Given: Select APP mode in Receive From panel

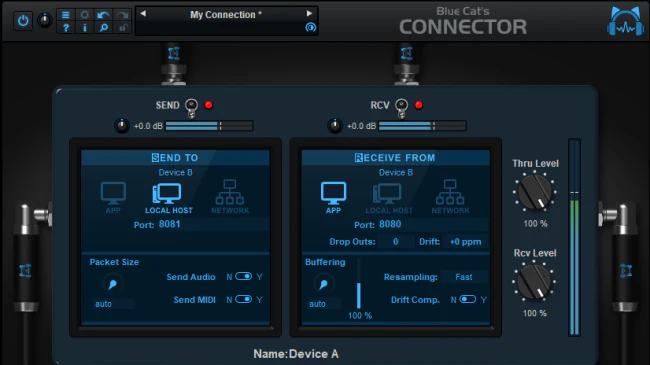Looking at the screenshot, I should coord(333,197).
